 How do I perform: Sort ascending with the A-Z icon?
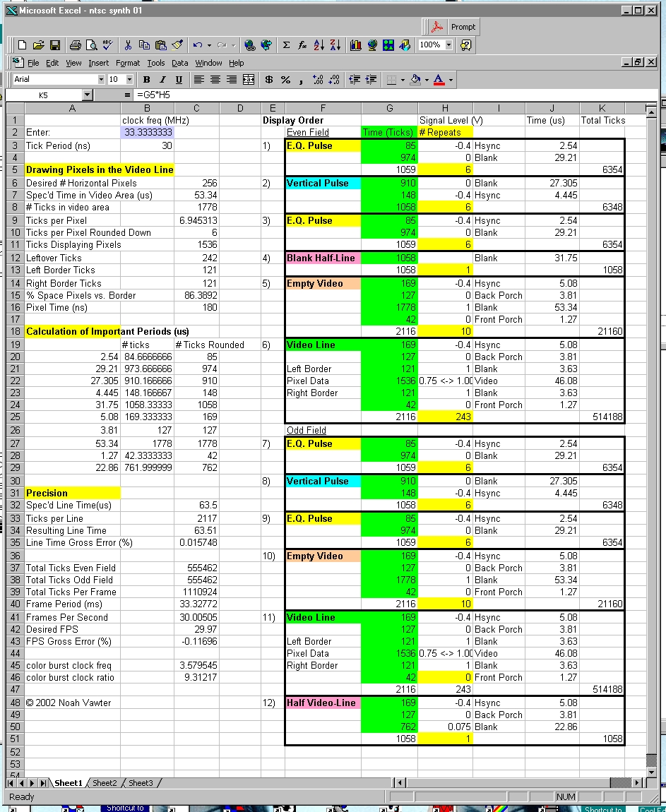(x=319, y=45)
